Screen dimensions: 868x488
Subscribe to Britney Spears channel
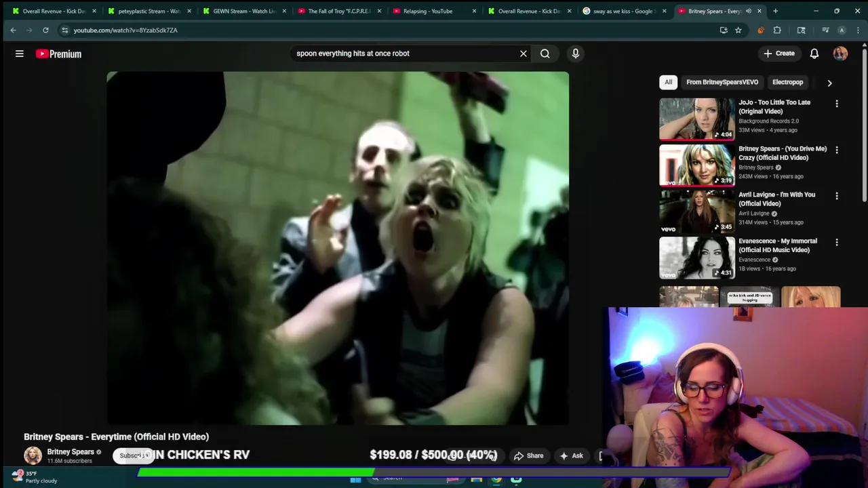133,455
